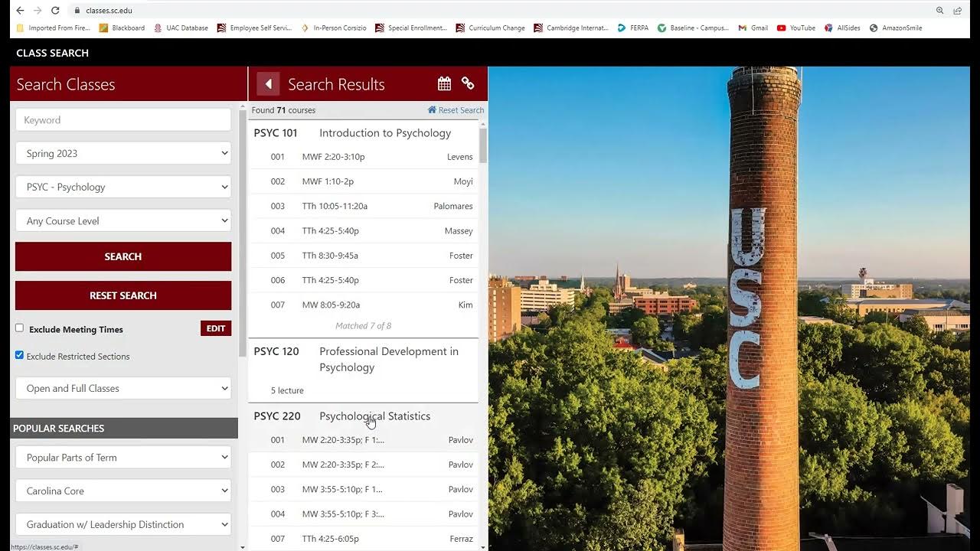Open the YouTube bookmark
This screenshot has height=551, width=980.
[796, 28]
